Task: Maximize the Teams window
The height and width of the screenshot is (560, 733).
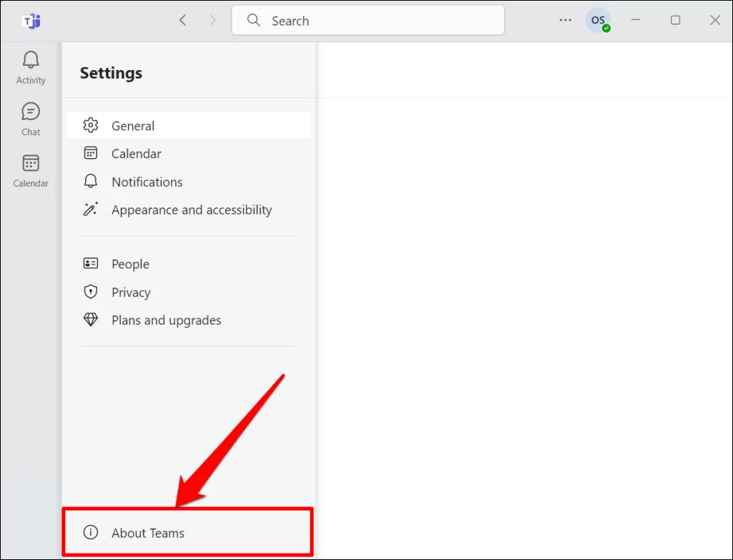Action: coord(675,21)
